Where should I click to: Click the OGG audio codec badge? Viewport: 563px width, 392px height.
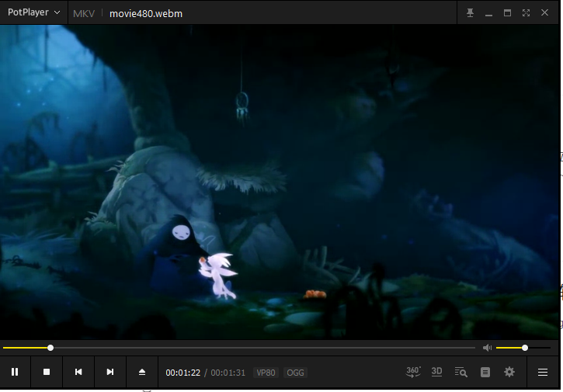coord(295,373)
